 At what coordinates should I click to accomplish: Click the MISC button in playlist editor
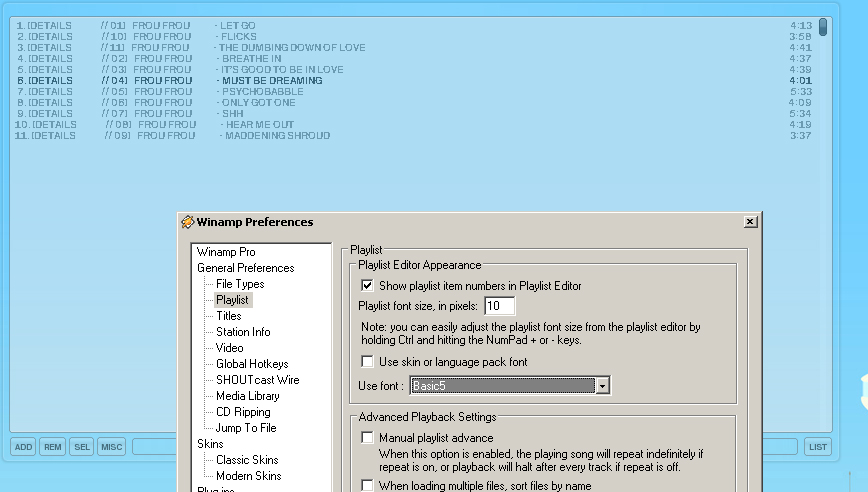[x=111, y=447]
